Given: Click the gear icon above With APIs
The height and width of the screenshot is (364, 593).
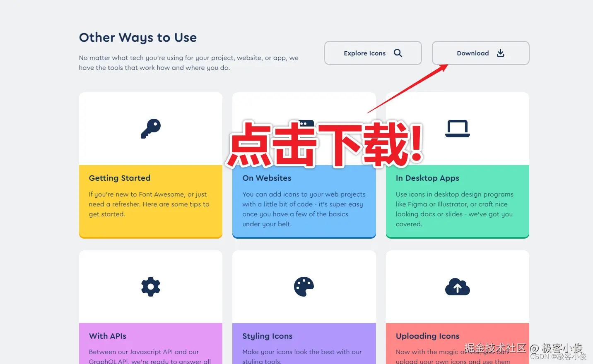Looking at the screenshot, I should tap(151, 287).
